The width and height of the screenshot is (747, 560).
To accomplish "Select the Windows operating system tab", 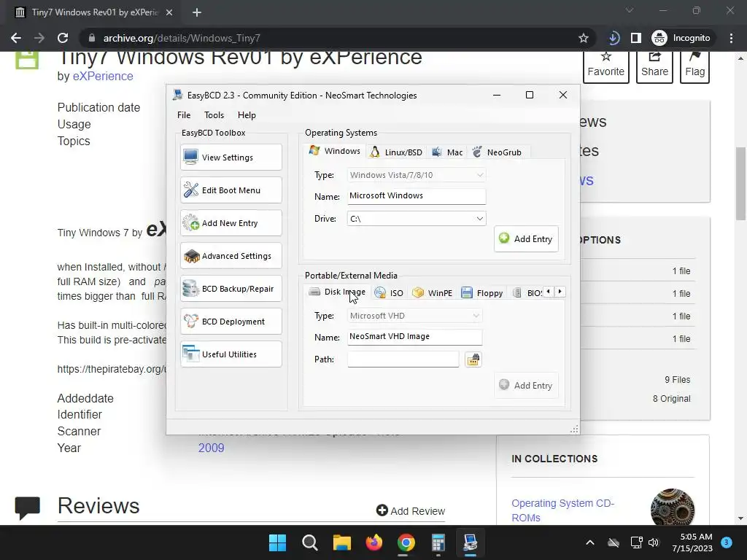I will click(335, 151).
